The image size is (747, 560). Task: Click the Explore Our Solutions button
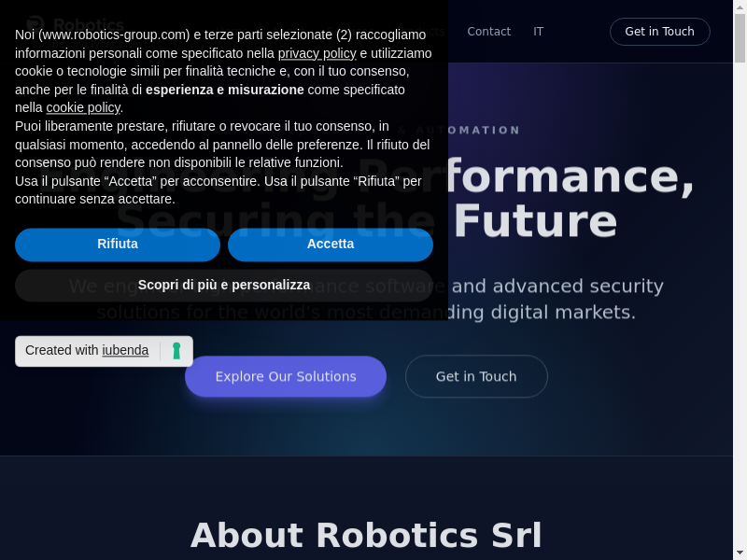286,376
